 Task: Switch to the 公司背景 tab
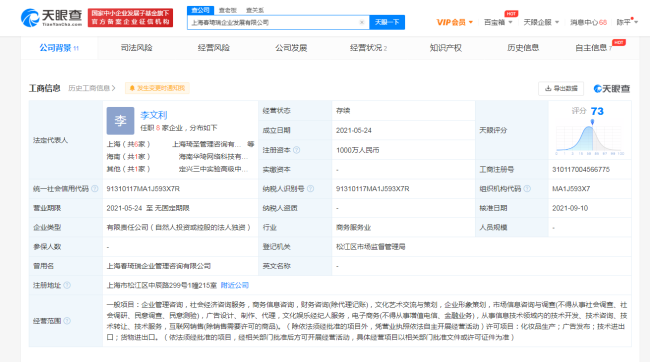59,48
